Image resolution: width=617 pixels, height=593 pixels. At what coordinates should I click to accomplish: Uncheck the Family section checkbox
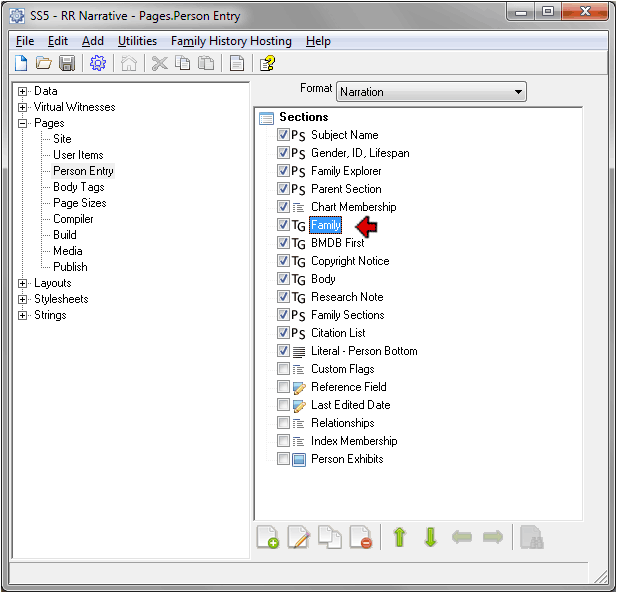pyautogui.click(x=283, y=225)
